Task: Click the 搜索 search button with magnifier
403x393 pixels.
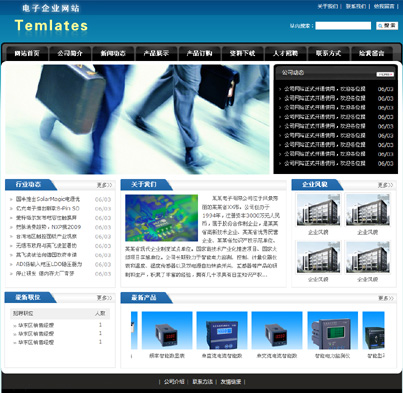Action: [387, 26]
